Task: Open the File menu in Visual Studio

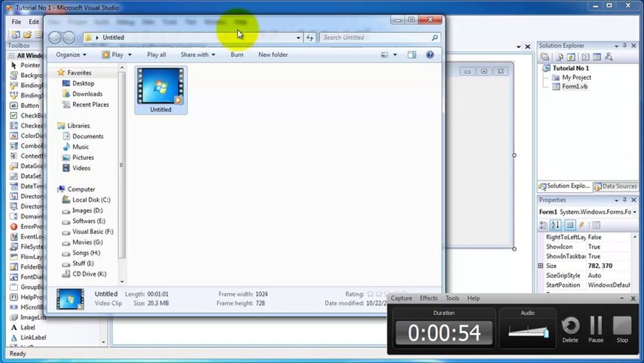Action: pyautogui.click(x=17, y=22)
